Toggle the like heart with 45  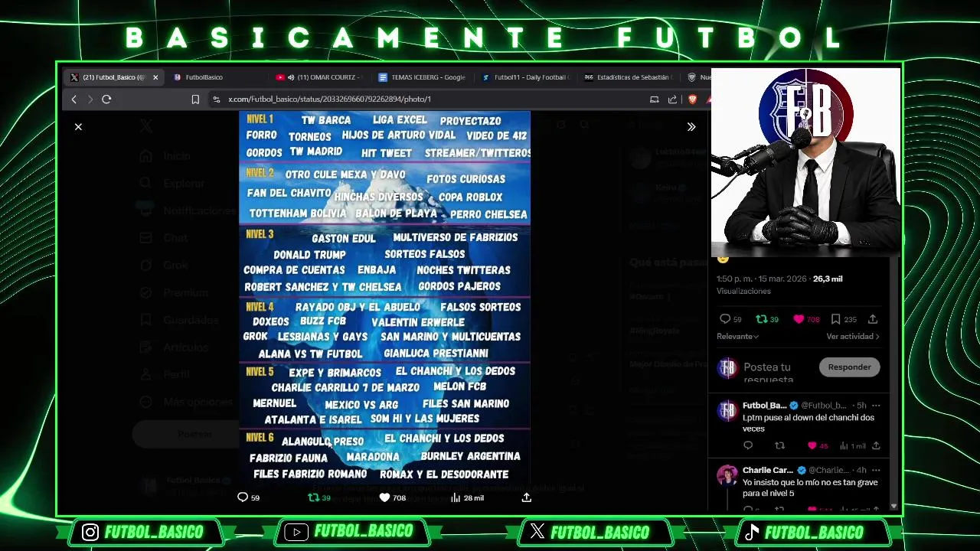(x=818, y=446)
